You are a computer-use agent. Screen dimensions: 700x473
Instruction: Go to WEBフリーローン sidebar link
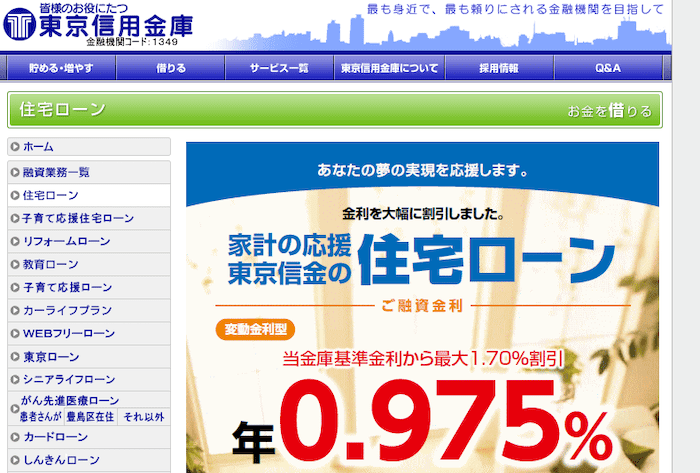89,333
